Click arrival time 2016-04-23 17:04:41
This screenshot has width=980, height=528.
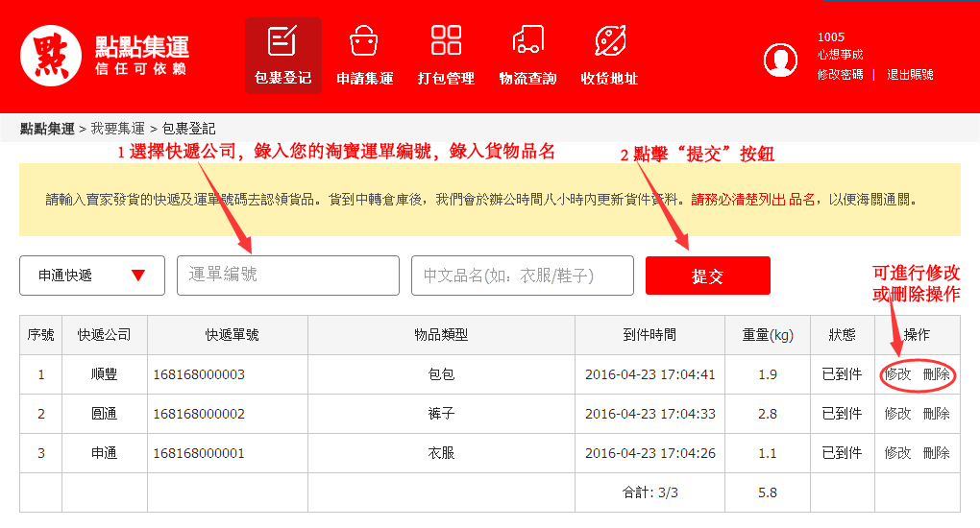tap(650, 374)
